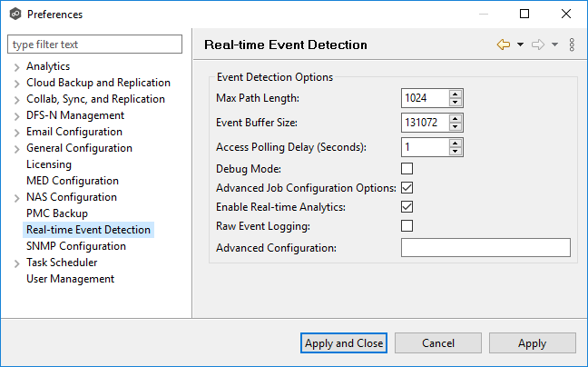
Task: Click the back navigation arrow icon
Action: tap(503, 45)
